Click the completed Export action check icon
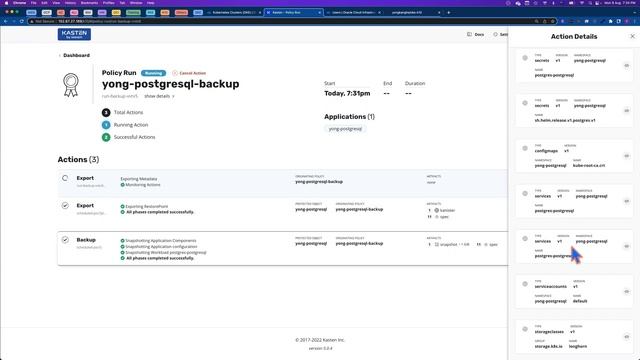This screenshot has height=360, width=640. pyautogui.click(x=65, y=206)
